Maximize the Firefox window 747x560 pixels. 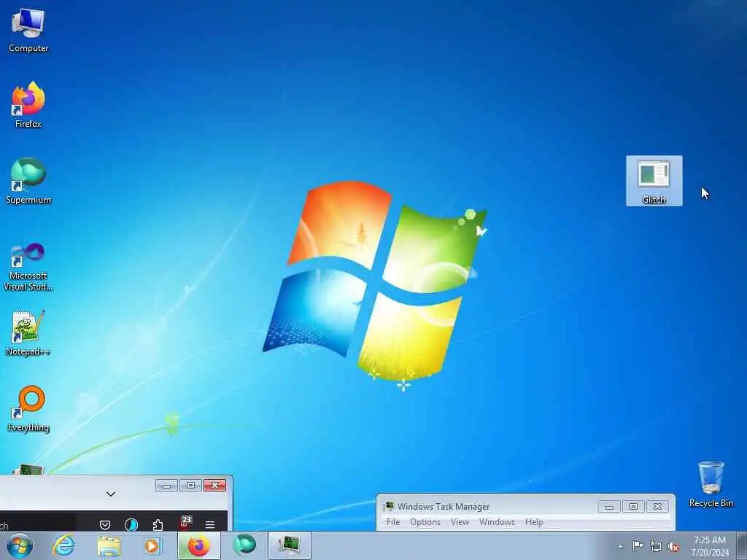coord(190,485)
